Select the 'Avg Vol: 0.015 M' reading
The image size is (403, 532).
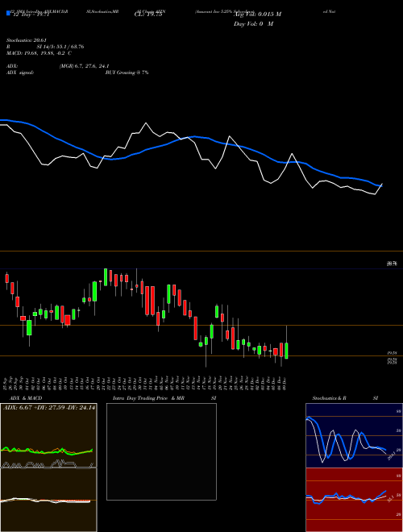point(257,15)
